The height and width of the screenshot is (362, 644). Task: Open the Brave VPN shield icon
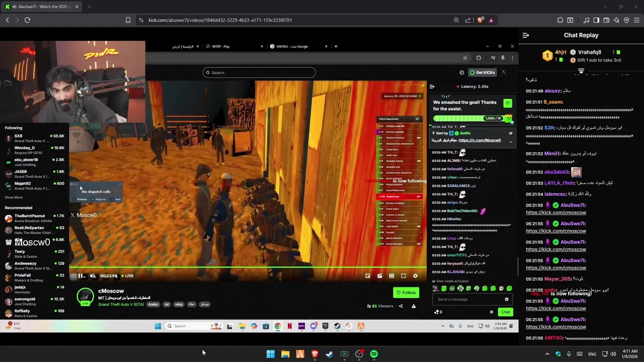pyautogui.click(x=626, y=20)
